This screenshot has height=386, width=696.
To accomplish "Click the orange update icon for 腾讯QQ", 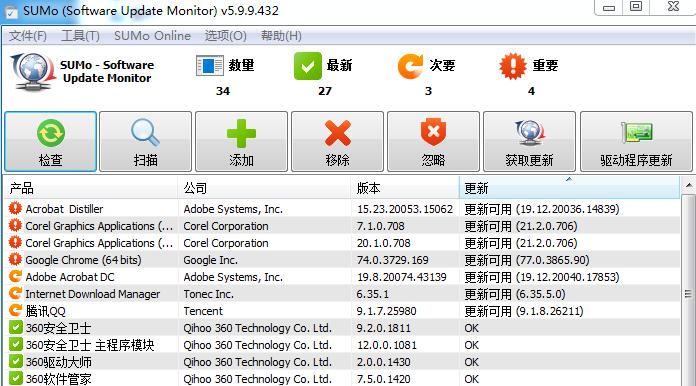I will pos(15,310).
